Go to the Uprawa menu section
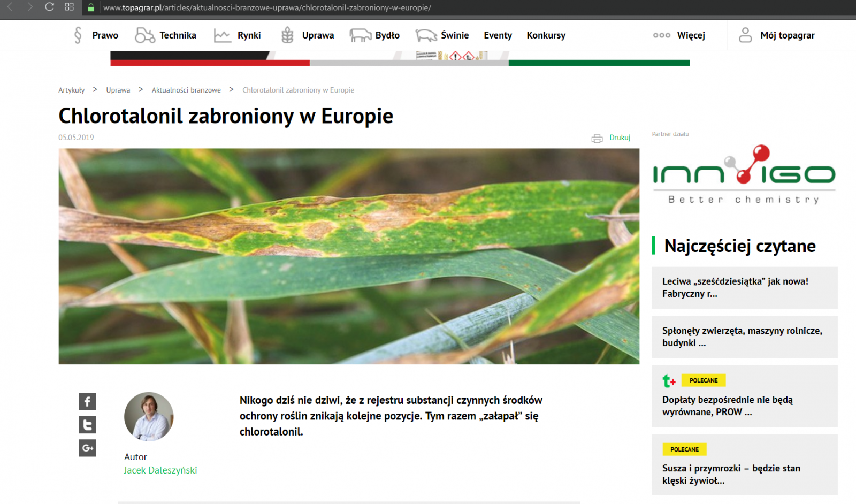Screen dimensions: 856x504 318,35
